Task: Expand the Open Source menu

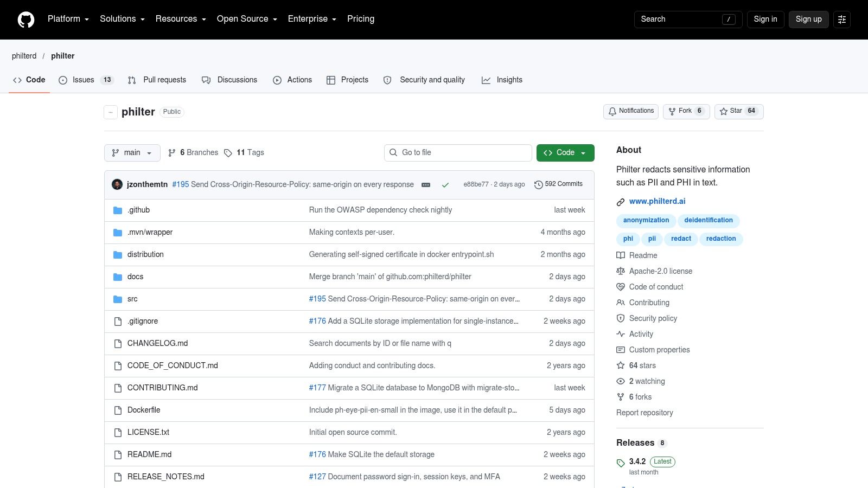Action: 247,19
